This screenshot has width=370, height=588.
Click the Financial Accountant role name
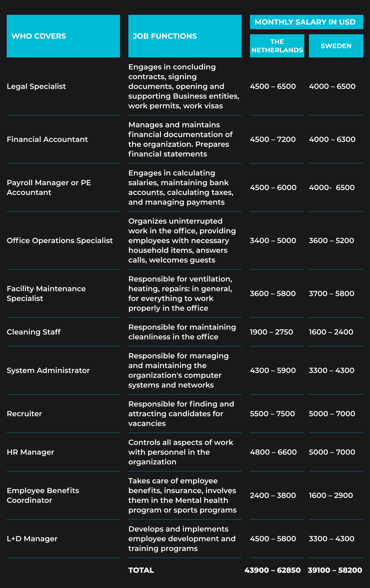pyautogui.click(x=47, y=139)
